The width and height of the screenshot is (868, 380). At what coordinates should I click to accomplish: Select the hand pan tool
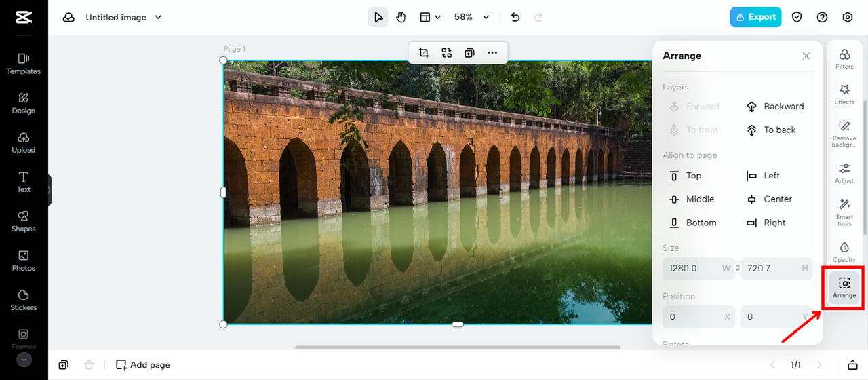point(401,17)
